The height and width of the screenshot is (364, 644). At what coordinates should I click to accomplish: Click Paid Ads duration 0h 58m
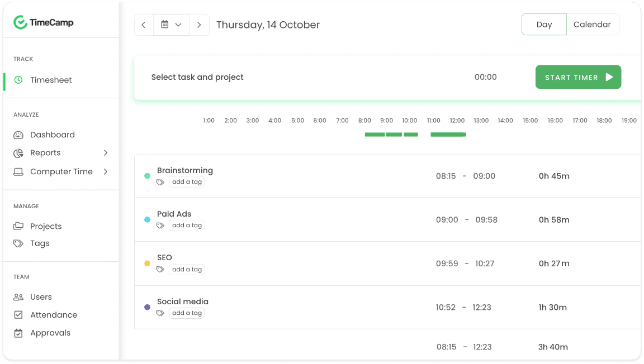(554, 220)
